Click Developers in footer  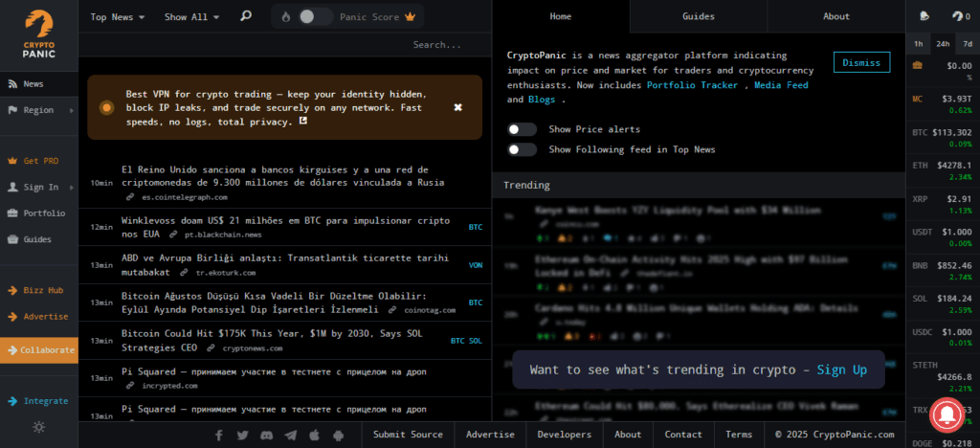[565, 435]
